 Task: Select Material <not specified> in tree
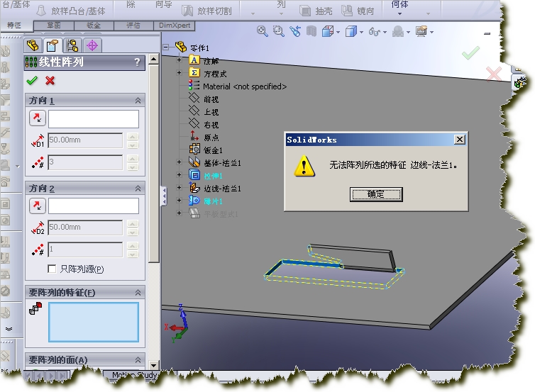tap(245, 86)
